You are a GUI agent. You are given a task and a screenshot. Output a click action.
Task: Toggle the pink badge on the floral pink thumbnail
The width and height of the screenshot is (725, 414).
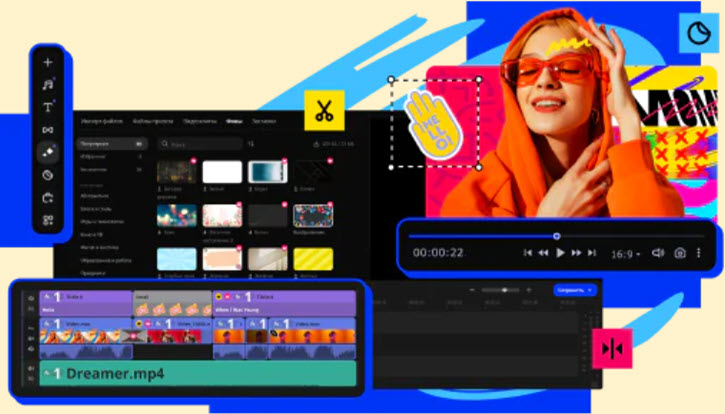click(239, 204)
